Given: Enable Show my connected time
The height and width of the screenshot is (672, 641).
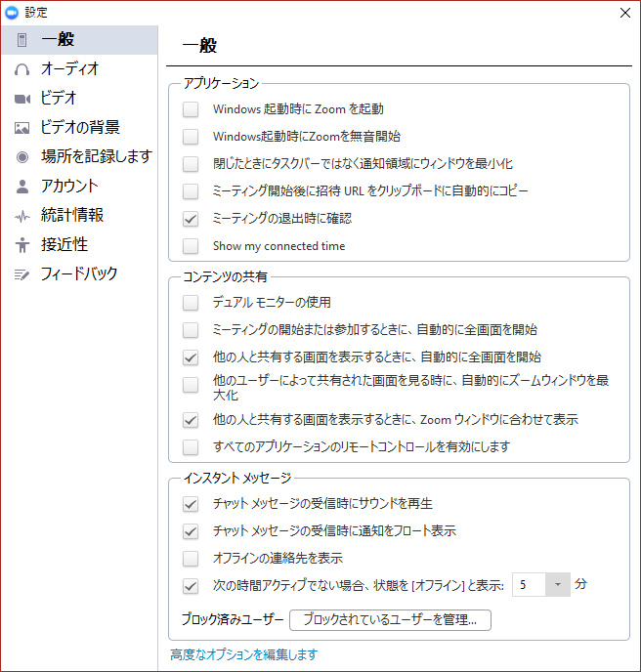Looking at the screenshot, I should pos(191,246).
